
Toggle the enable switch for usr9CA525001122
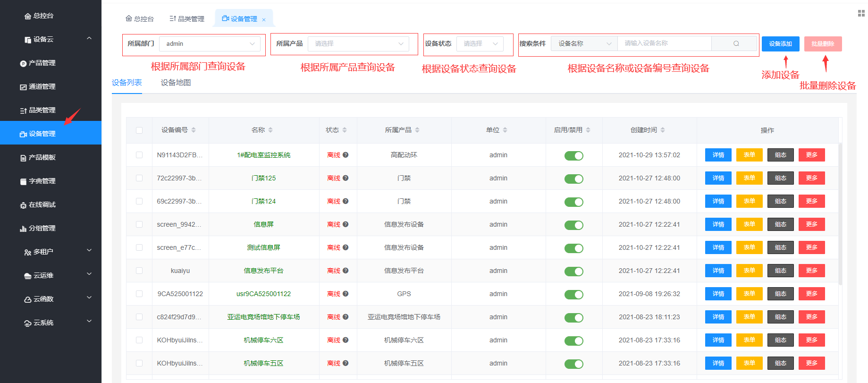(574, 294)
